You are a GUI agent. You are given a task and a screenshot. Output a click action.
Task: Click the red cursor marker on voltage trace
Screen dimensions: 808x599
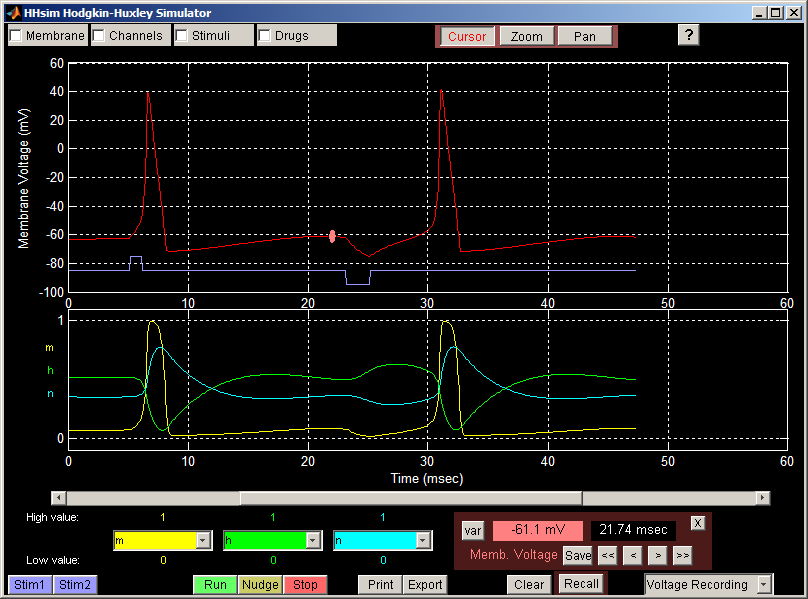[x=332, y=236]
